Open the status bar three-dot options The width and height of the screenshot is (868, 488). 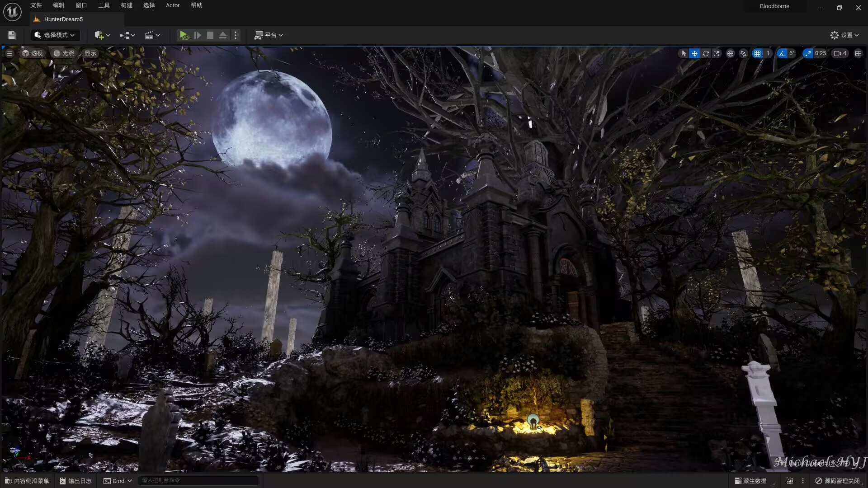tap(803, 481)
